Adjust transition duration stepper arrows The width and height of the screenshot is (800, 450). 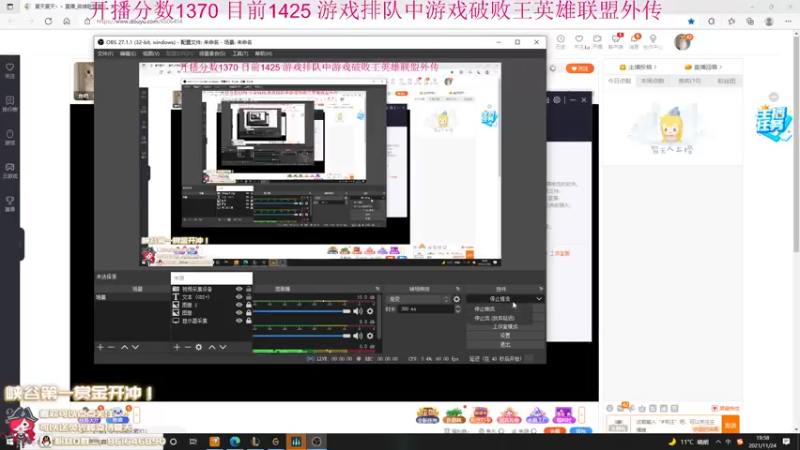458,309
